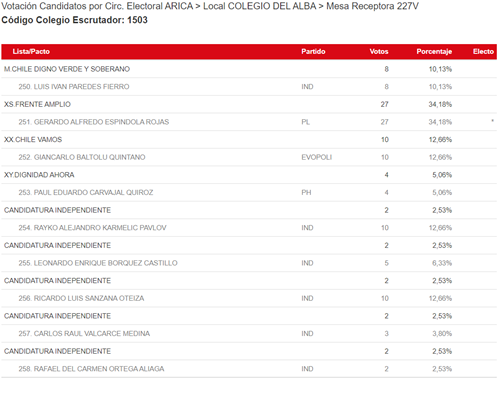Screen dimensions: 501x394
Task: Select candidate 258. RAFAEL DEL CARMEN ORTEGA ALIAGA
Action: [x=91, y=369]
